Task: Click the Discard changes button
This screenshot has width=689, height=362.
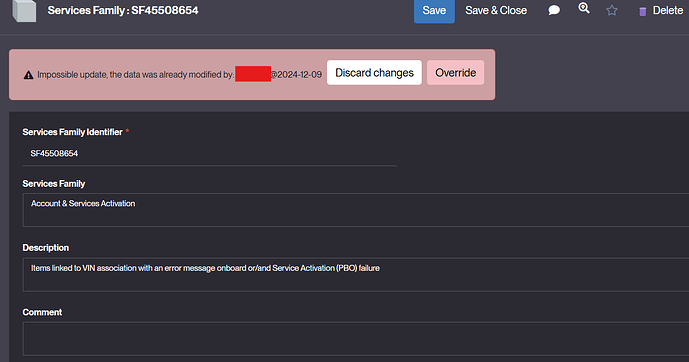Action: (x=374, y=72)
